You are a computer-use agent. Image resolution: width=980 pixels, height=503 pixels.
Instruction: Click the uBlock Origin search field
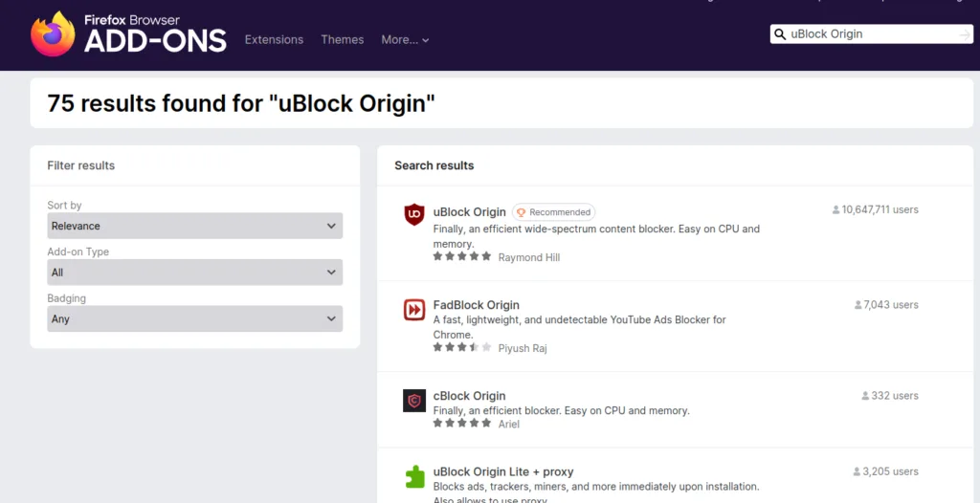[872, 34]
